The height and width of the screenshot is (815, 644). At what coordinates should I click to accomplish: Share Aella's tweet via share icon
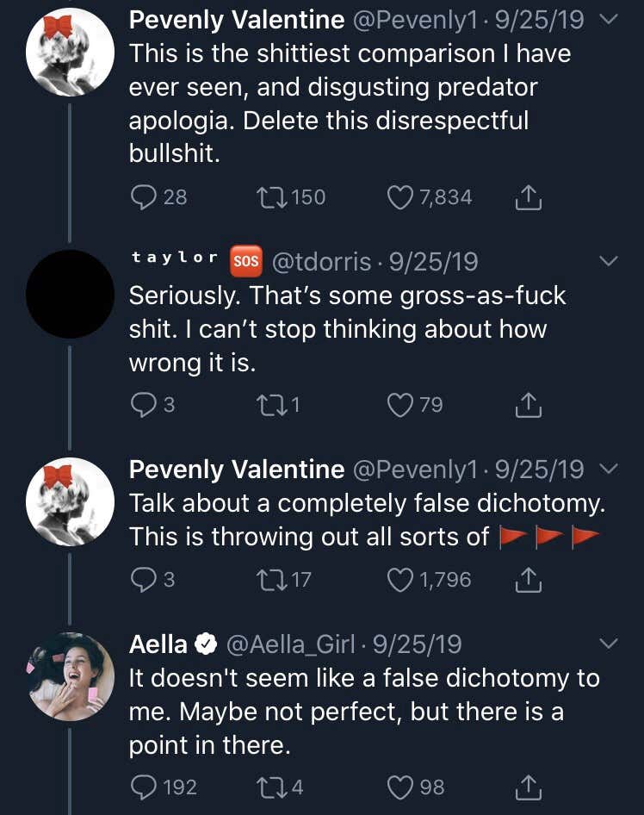tap(528, 787)
